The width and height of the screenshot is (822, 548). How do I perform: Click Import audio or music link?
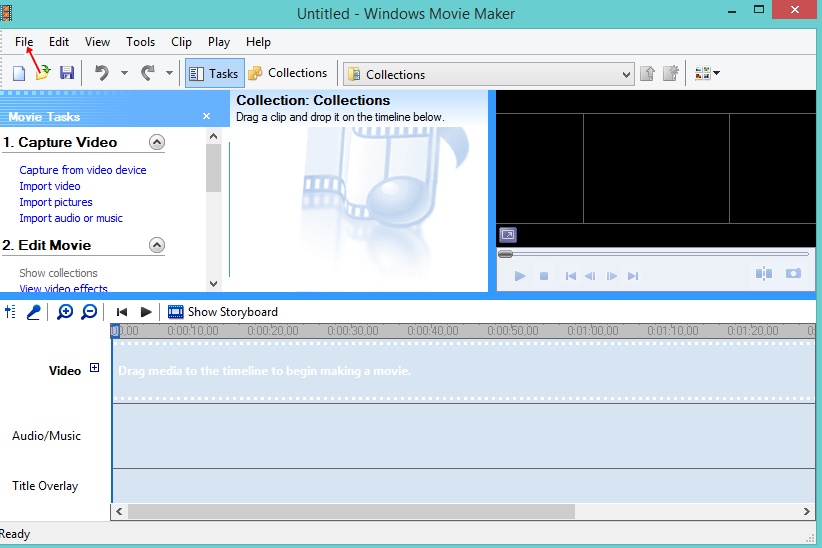pos(71,218)
